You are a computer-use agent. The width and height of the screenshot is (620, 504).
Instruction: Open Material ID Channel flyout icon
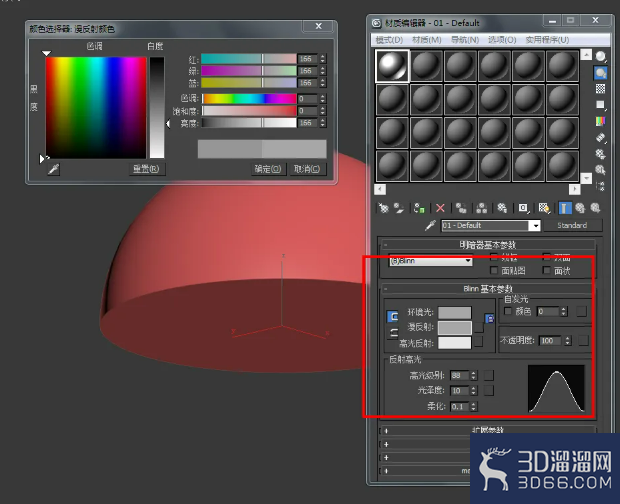[x=523, y=208]
